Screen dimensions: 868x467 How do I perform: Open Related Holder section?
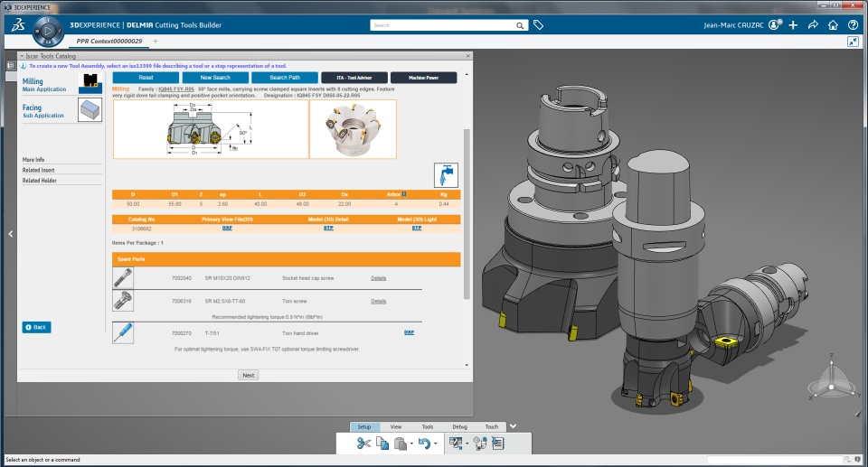[39, 181]
